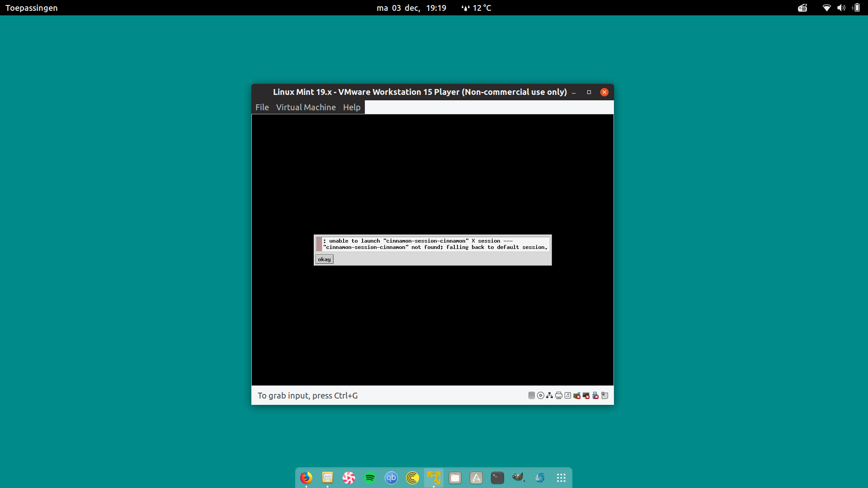Click the printer device icon in status bar
The height and width of the screenshot is (488, 868).
[559, 395]
